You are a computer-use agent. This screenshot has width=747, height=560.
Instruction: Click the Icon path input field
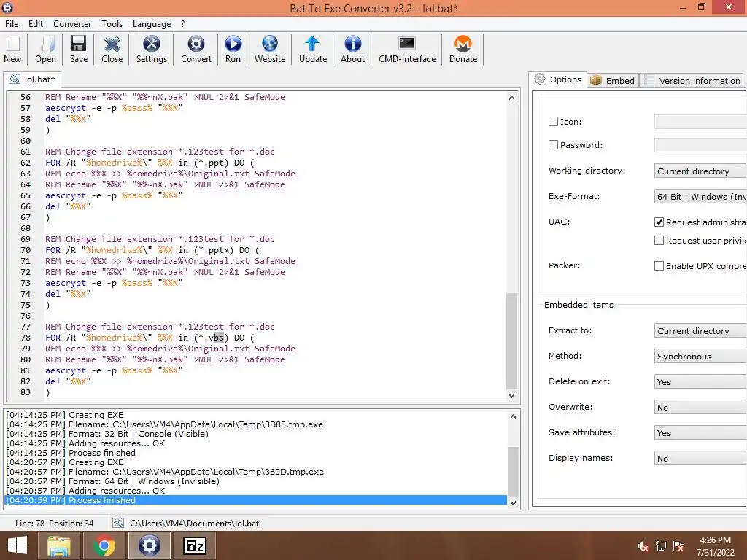point(700,122)
